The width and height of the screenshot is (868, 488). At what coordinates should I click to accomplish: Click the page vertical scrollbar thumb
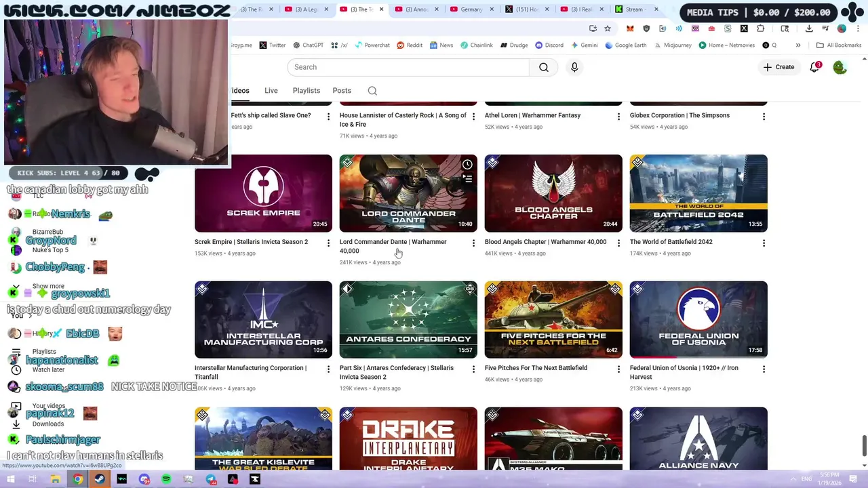tap(864, 446)
